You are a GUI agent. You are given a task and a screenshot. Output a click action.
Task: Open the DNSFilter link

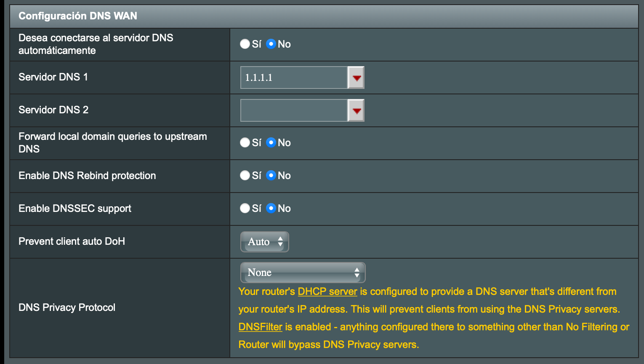tap(260, 327)
